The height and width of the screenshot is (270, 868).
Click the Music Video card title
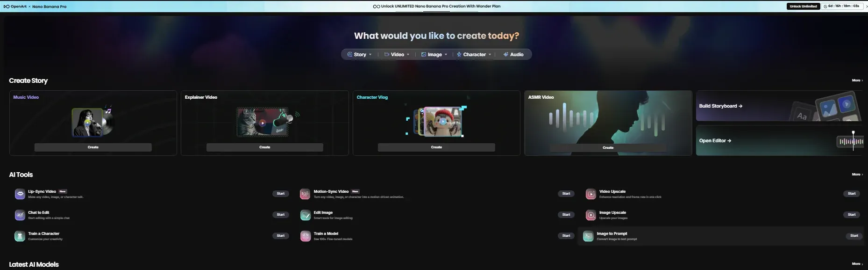[26, 97]
